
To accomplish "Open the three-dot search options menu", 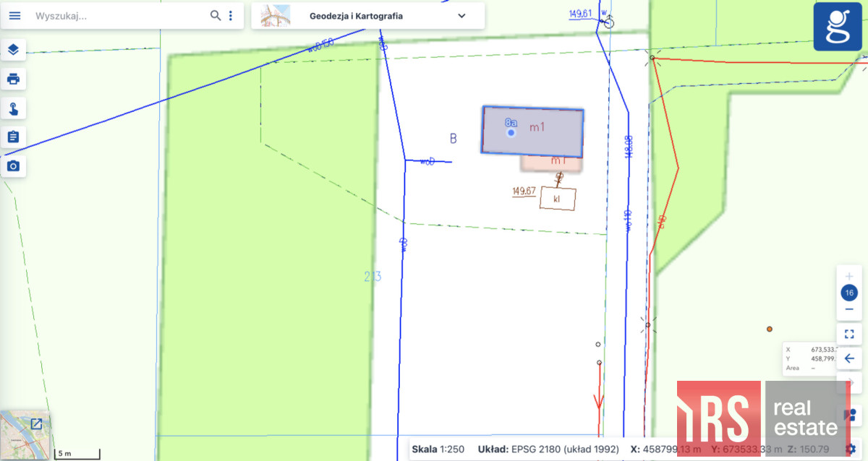I will [x=231, y=15].
